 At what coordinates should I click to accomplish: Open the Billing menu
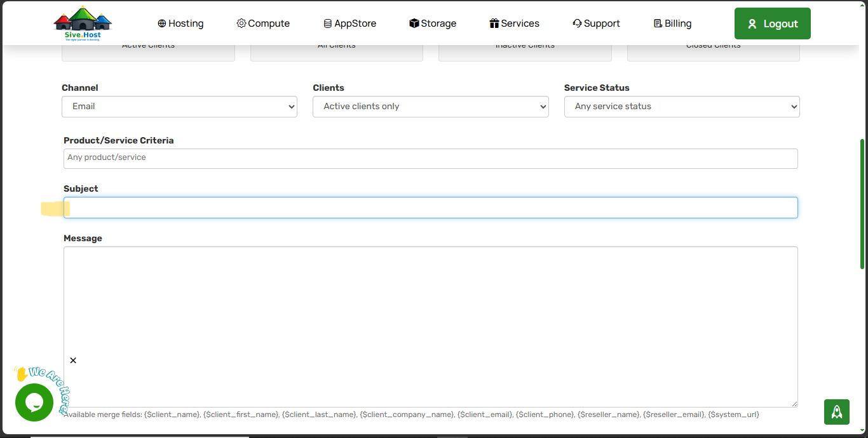[672, 23]
